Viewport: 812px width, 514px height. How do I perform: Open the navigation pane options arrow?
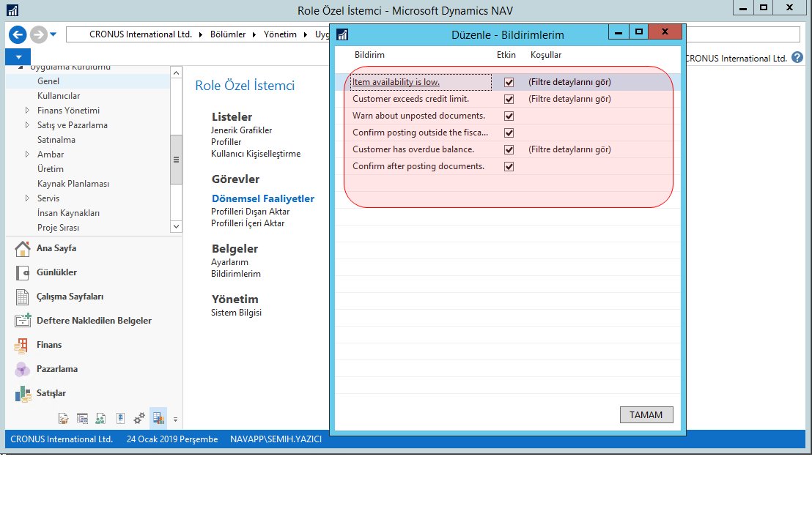[x=176, y=420]
